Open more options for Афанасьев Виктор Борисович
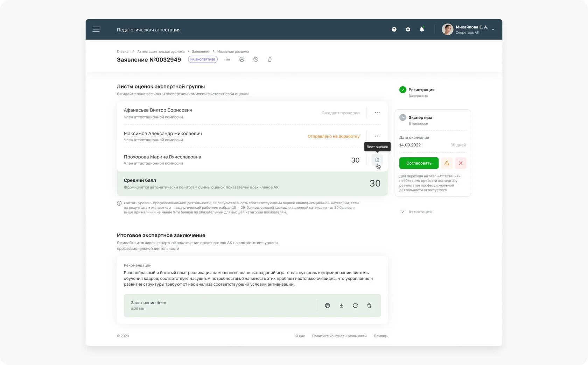 pos(377,113)
